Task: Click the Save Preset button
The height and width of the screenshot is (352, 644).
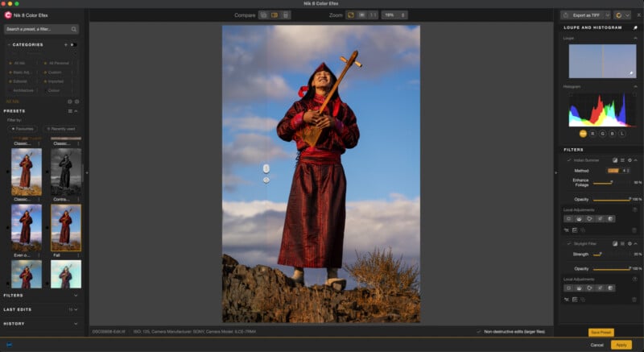Action: click(601, 332)
